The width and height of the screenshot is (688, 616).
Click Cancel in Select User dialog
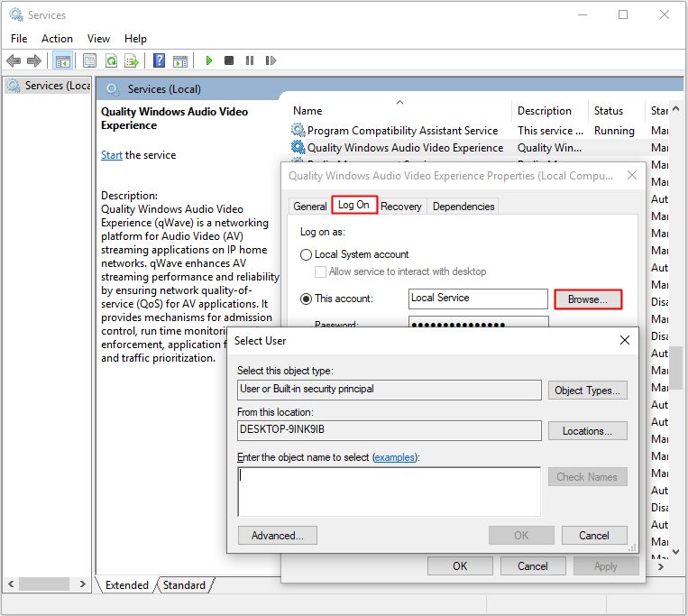pyautogui.click(x=594, y=535)
